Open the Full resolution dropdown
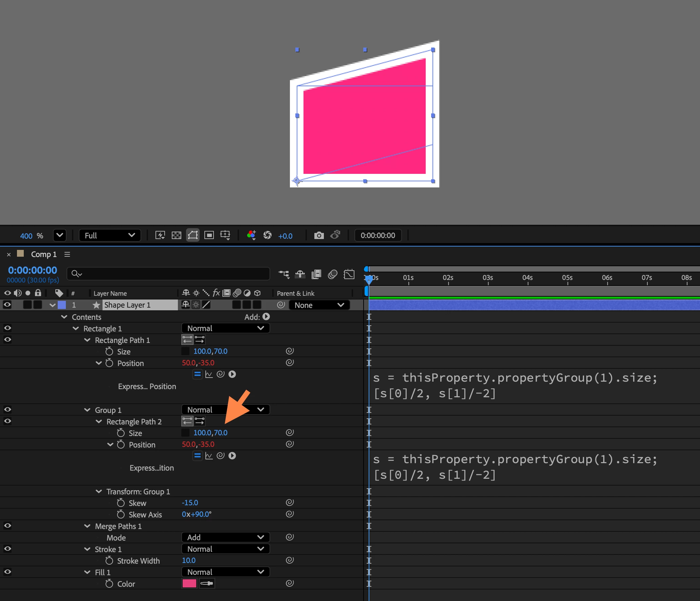This screenshot has height=601, width=700. click(x=110, y=235)
